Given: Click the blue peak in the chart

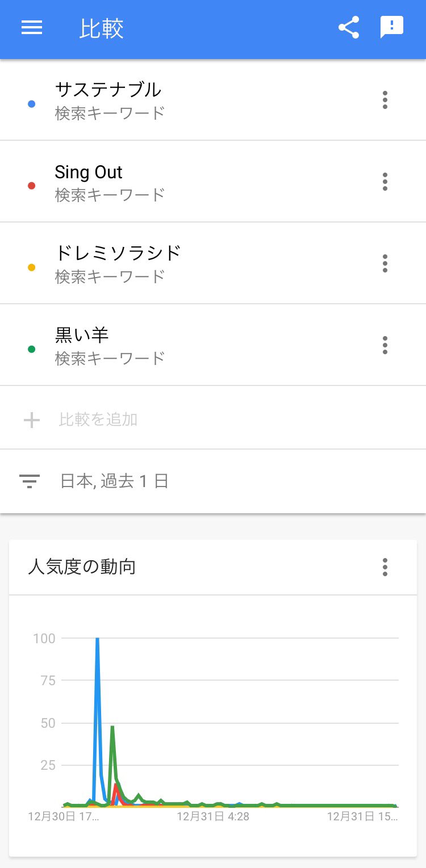Looking at the screenshot, I should (97, 640).
